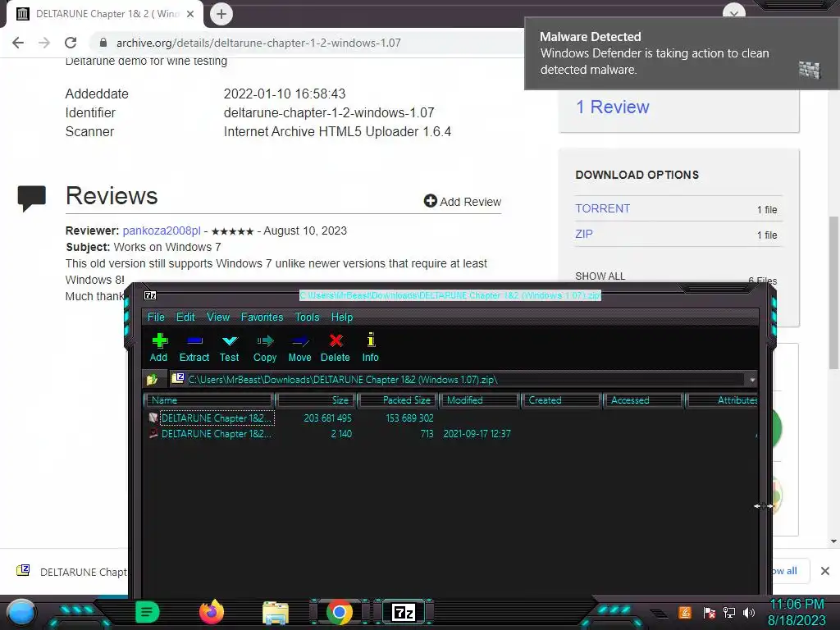Choose the Move tool in 7-Zip
The image size is (840, 630).
point(299,347)
